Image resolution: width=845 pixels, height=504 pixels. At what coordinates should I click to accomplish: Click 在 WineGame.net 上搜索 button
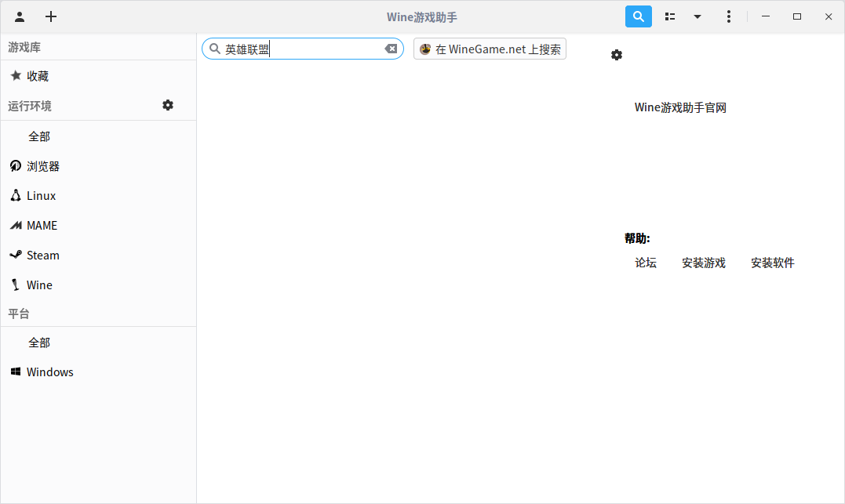[490, 49]
